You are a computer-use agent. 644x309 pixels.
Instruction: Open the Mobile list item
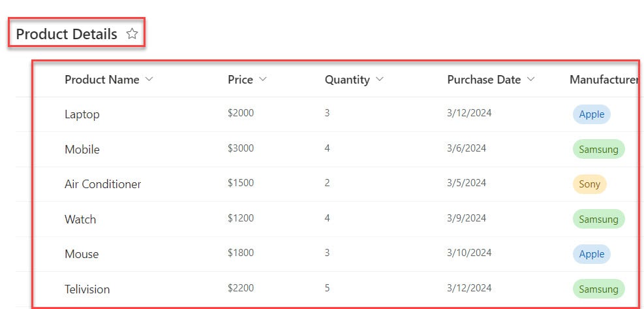82,150
